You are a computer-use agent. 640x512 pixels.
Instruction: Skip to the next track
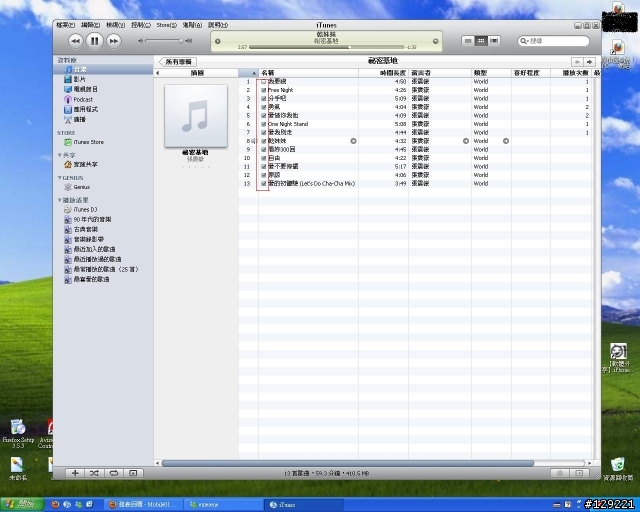click(113, 41)
